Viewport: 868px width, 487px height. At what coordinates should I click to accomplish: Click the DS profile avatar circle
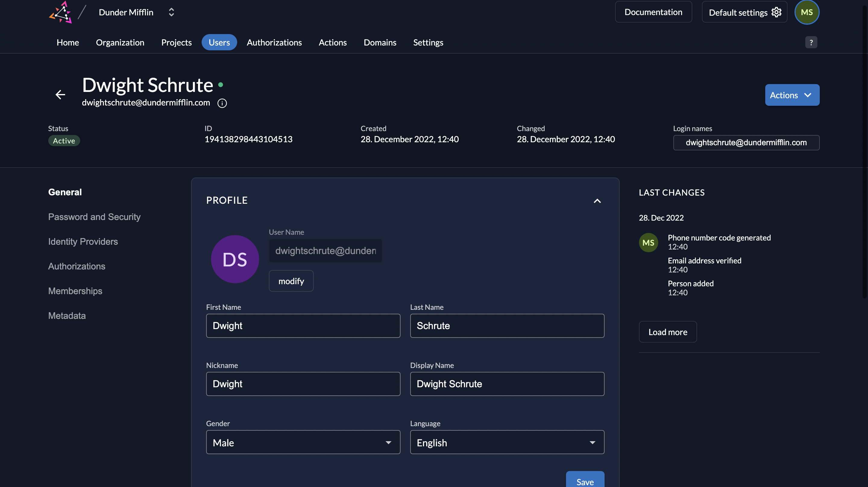coord(235,259)
